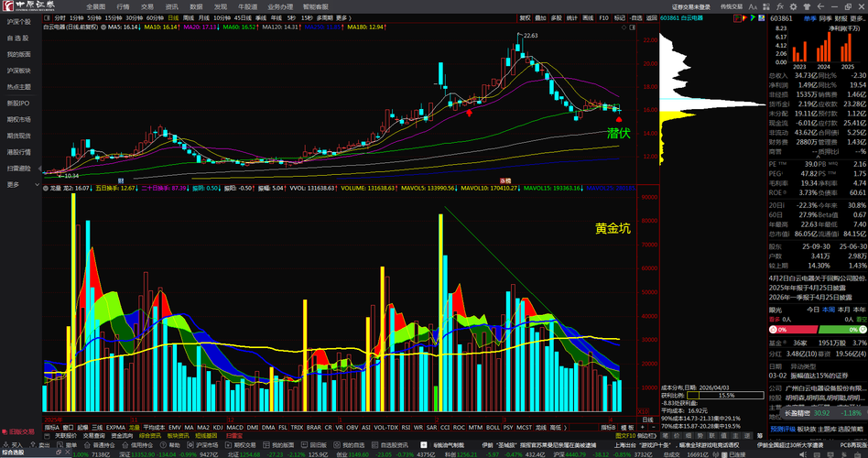This screenshot has width=868, height=458.
Task: Select the MACD indicator tab
Action: click(234, 428)
